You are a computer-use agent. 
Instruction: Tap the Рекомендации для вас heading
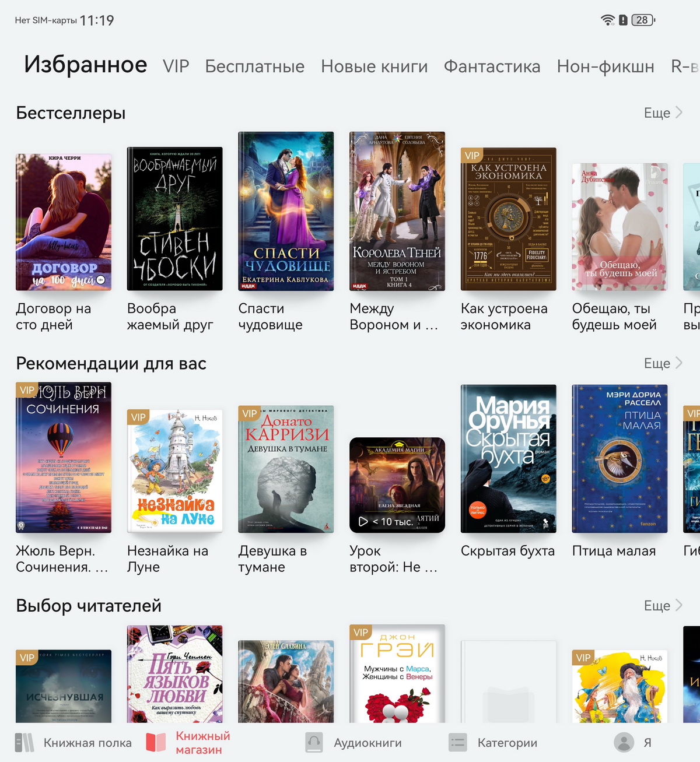tap(111, 363)
